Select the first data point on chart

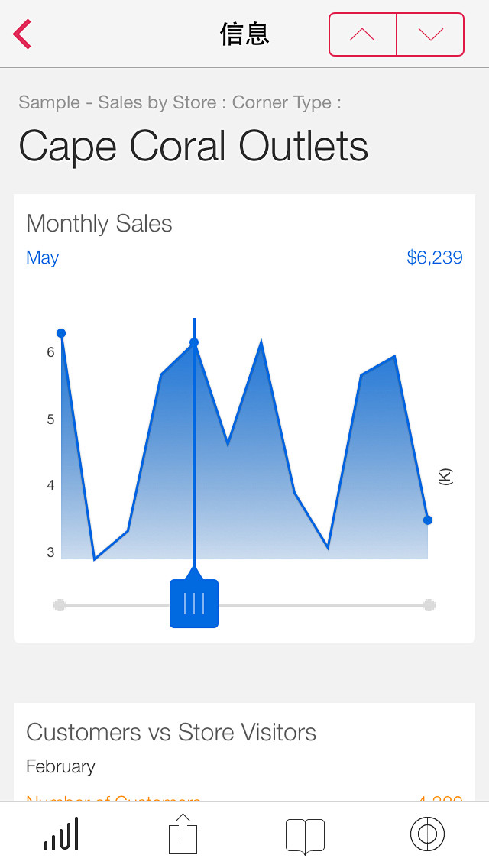61,332
